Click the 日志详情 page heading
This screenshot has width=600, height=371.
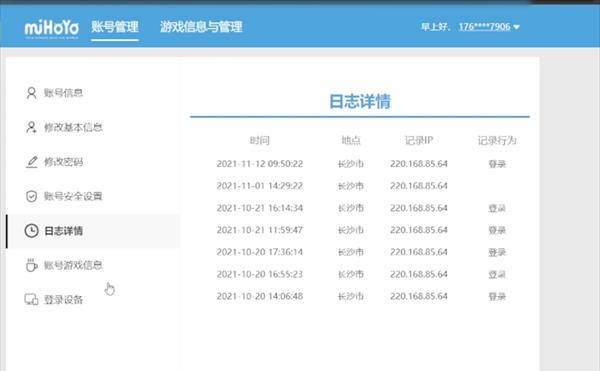pyautogui.click(x=360, y=101)
